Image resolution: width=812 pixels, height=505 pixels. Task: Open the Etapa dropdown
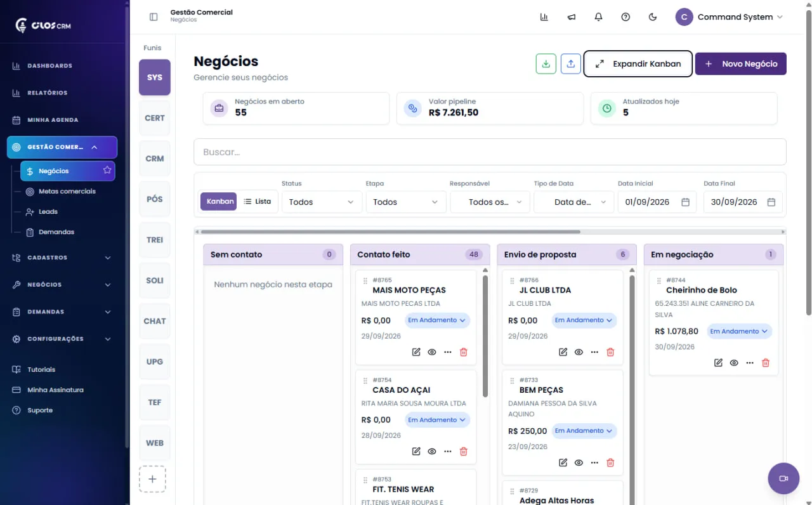tap(406, 202)
